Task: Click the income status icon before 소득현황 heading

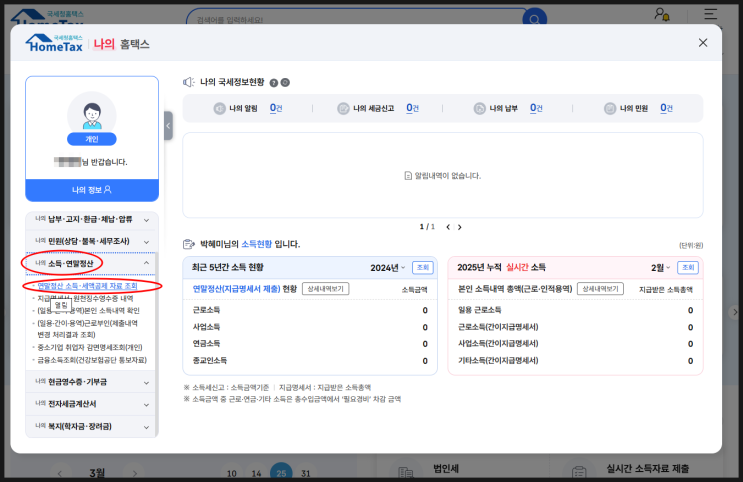Action: [189, 244]
